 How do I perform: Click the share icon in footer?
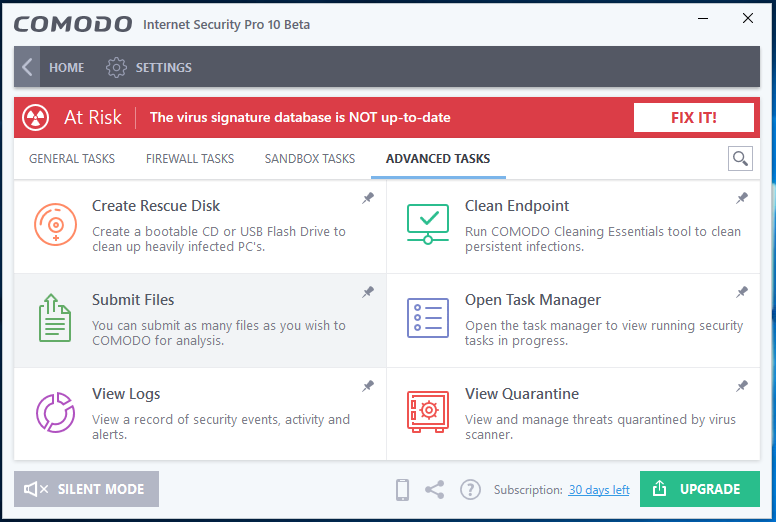pos(435,489)
